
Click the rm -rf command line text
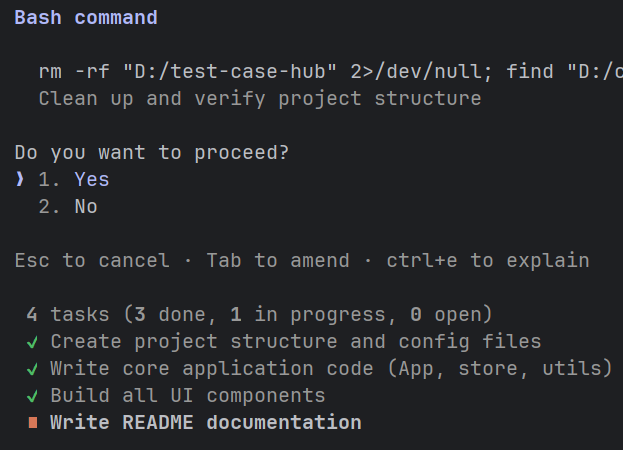(331, 72)
